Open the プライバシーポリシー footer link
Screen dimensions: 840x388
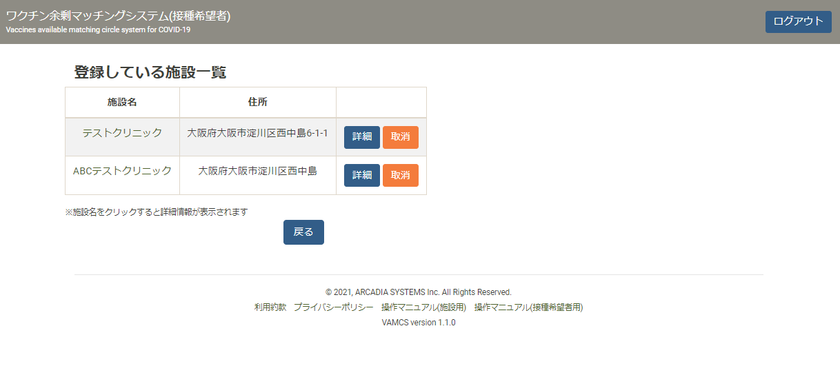[x=333, y=308]
